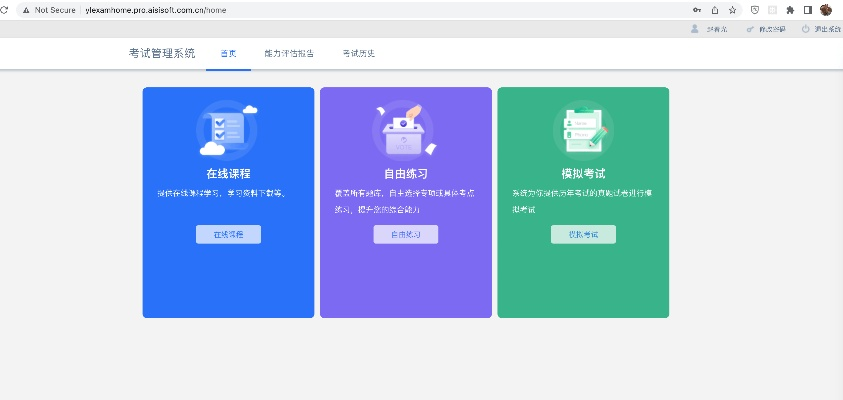The image size is (843, 400).
Task: Switch to the 首页 tab
Action: point(228,53)
